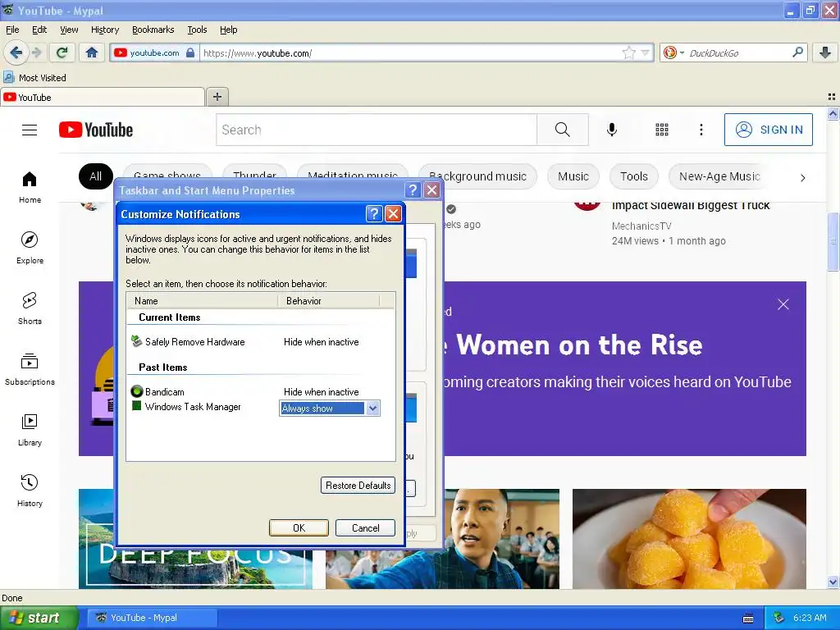Screen dimensions: 840x630
Task: Click the YouTube logo
Action: [x=96, y=130]
